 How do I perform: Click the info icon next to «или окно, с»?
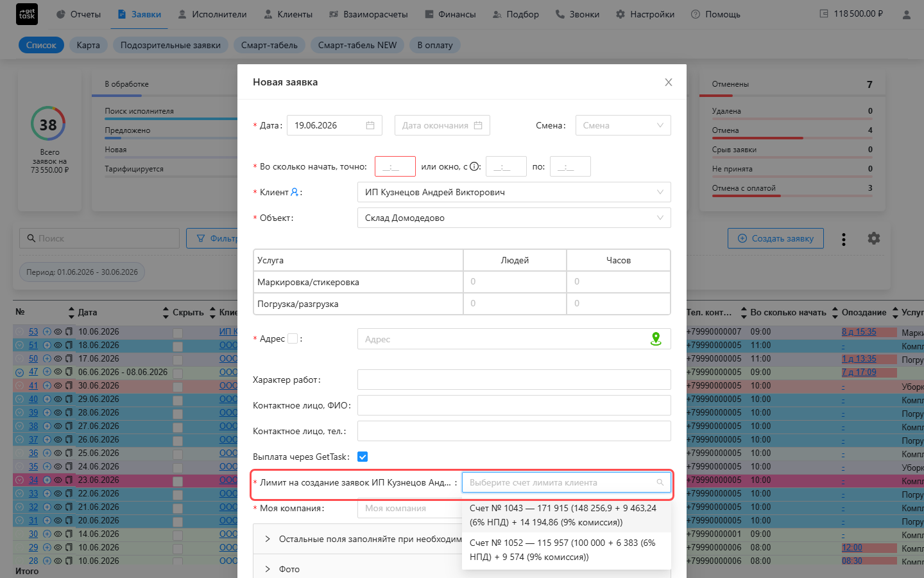click(x=474, y=166)
